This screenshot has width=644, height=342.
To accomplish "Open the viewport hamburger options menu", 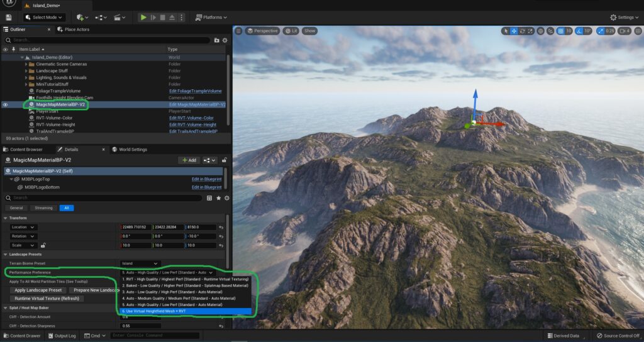I will [x=238, y=31].
